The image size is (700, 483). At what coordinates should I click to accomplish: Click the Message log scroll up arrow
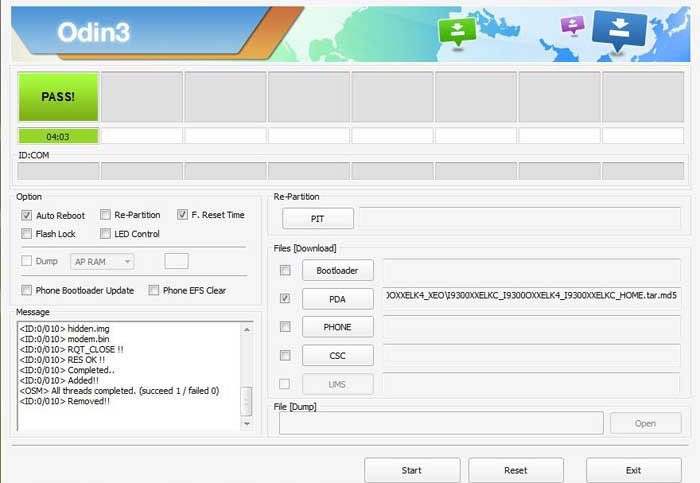(247, 329)
